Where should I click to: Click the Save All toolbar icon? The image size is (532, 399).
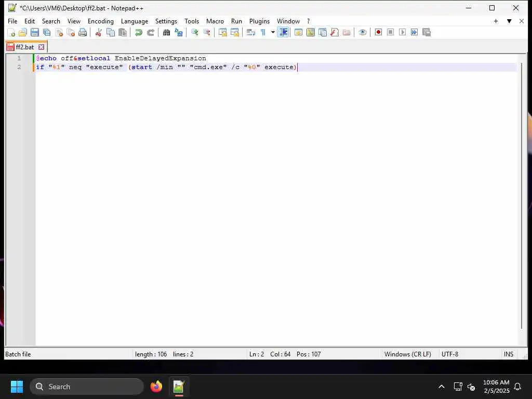(x=46, y=33)
